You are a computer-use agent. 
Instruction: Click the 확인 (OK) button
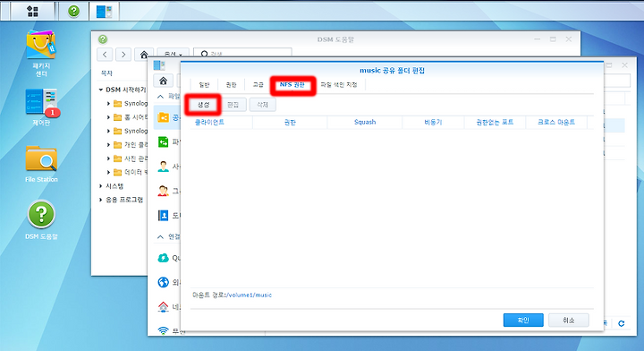[523, 321]
